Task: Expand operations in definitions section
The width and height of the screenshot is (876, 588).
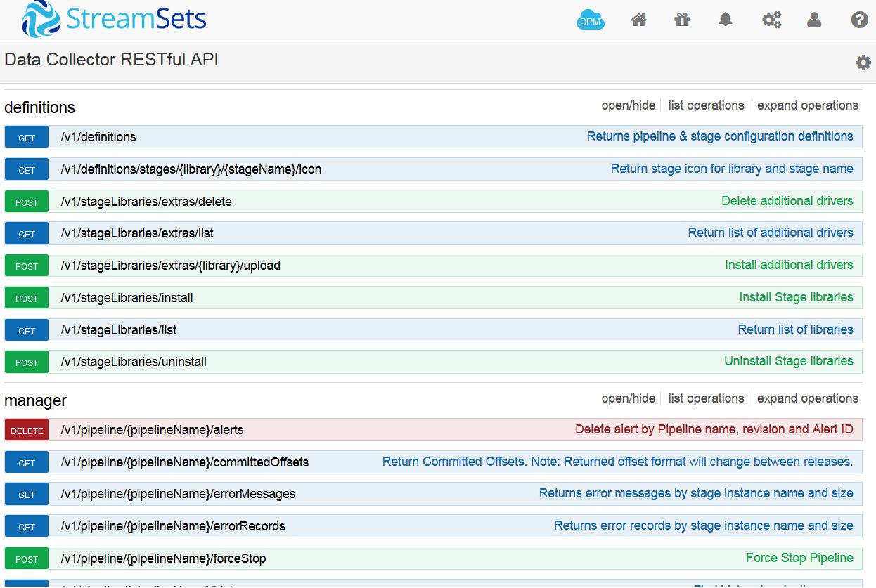Action: (x=807, y=105)
